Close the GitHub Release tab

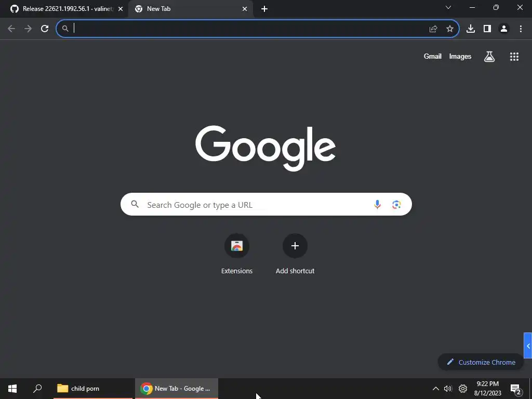121,9
